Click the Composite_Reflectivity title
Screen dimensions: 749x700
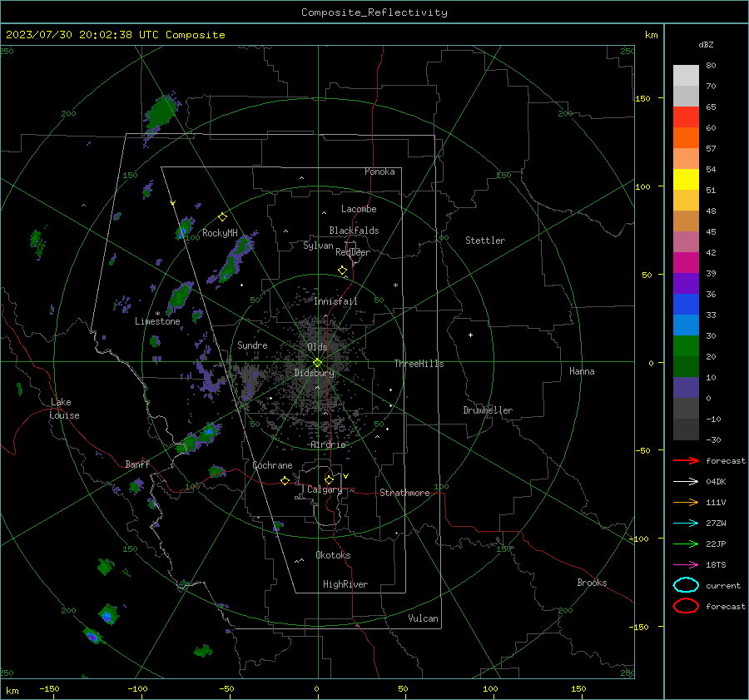pyautogui.click(x=374, y=12)
